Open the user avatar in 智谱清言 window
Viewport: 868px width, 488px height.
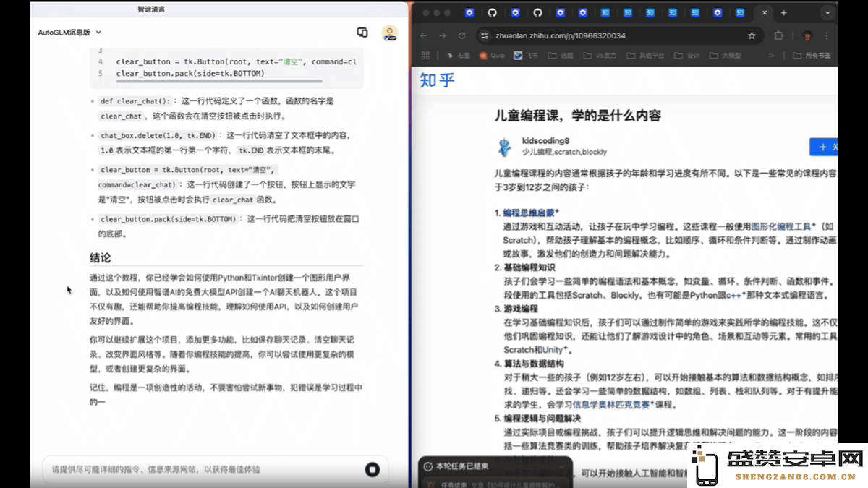point(390,33)
